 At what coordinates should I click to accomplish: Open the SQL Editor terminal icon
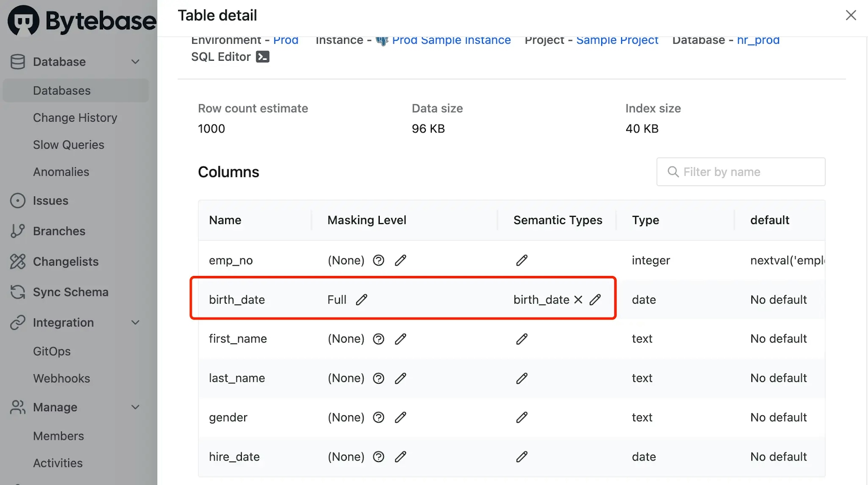point(263,57)
